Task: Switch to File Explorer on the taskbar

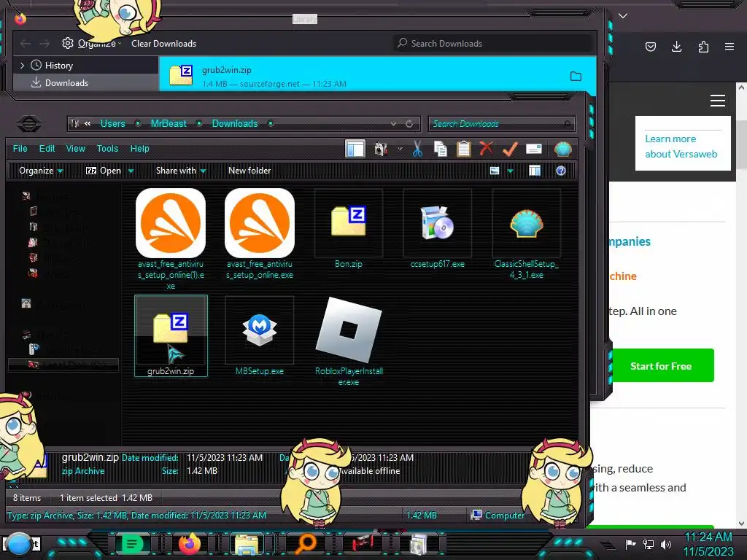Action: [x=247, y=544]
